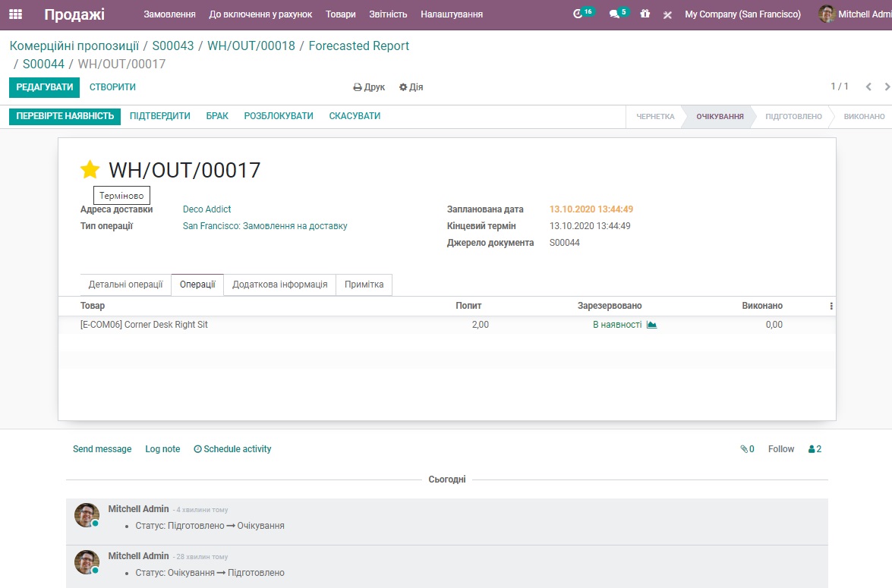Click the РЕДАГУВАТИ button
Image resolution: width=892 pixels, height=588 pixels.
(x=45, y=87)
